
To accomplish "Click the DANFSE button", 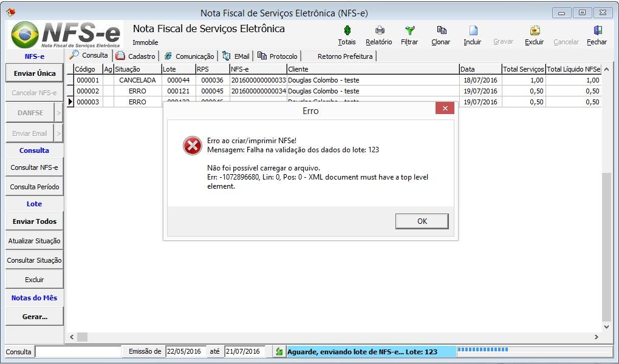I will point(30,113).
